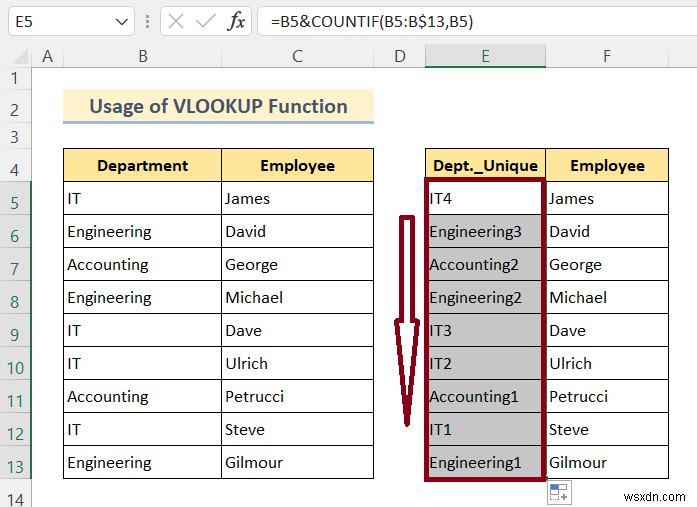Click the formula bar's three-dot handle
This screenshot has height=507, width=697.
(148, 21)
